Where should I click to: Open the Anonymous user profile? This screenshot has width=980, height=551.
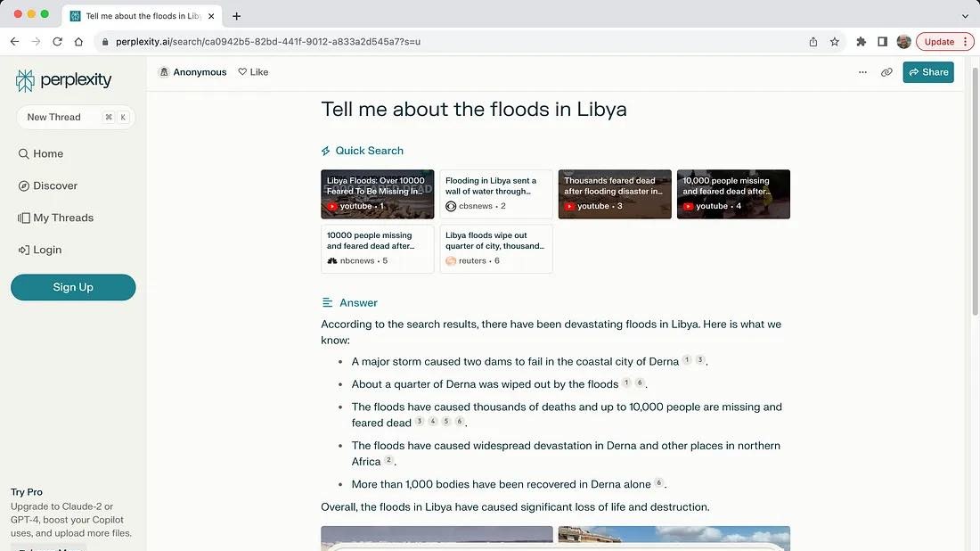[x=192, y=72]
